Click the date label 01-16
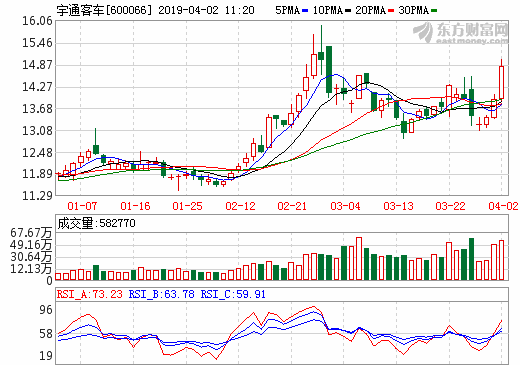 click(135, 206)
